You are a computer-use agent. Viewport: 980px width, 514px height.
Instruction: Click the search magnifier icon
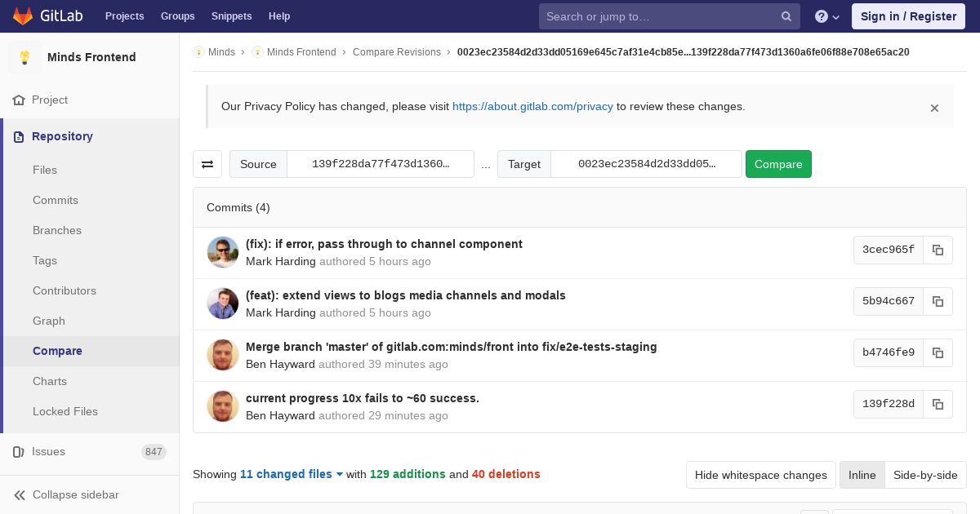(786, 16)
